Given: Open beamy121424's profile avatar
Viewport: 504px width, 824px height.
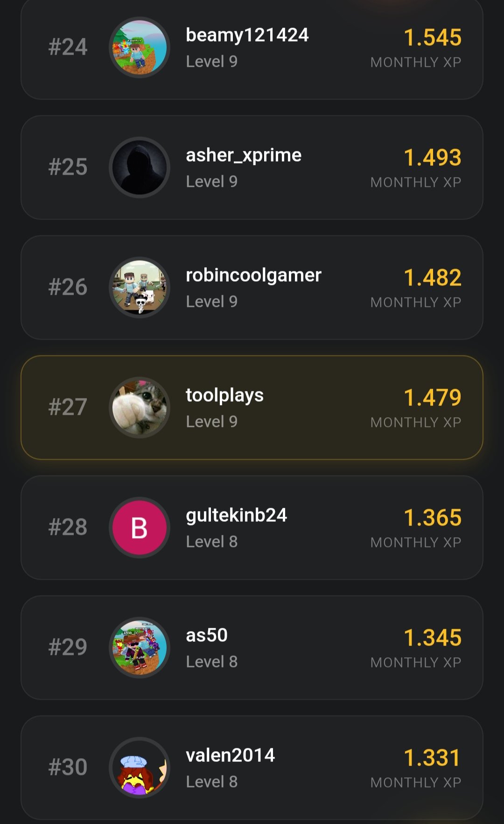Looking at the screenshot, I should [x=139, y=48].
